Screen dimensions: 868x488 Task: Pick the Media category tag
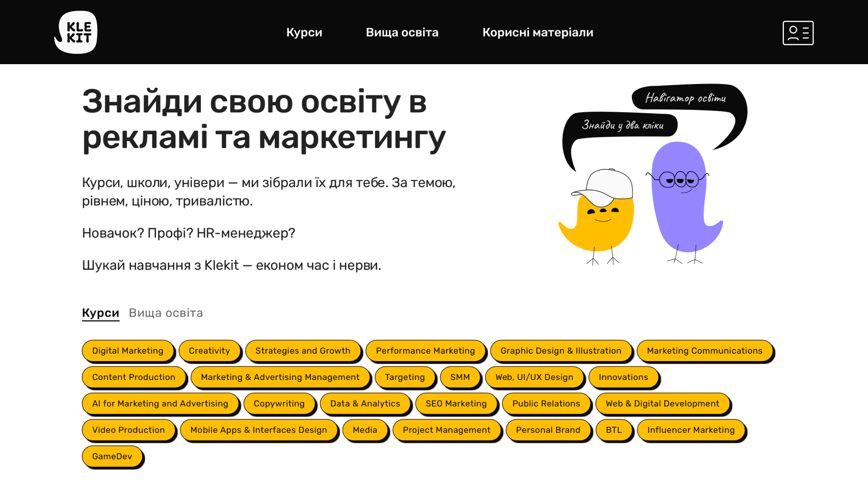tap(365, 430)
